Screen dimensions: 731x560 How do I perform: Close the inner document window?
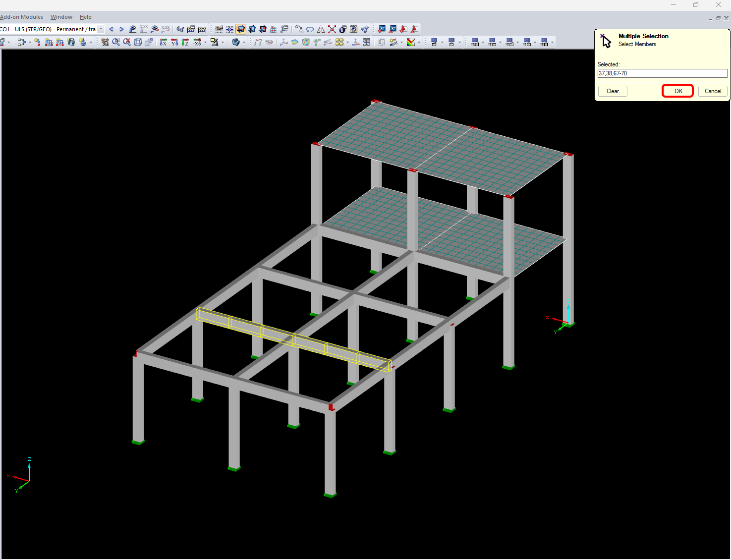pyautogui.click(x=726, y=18)
